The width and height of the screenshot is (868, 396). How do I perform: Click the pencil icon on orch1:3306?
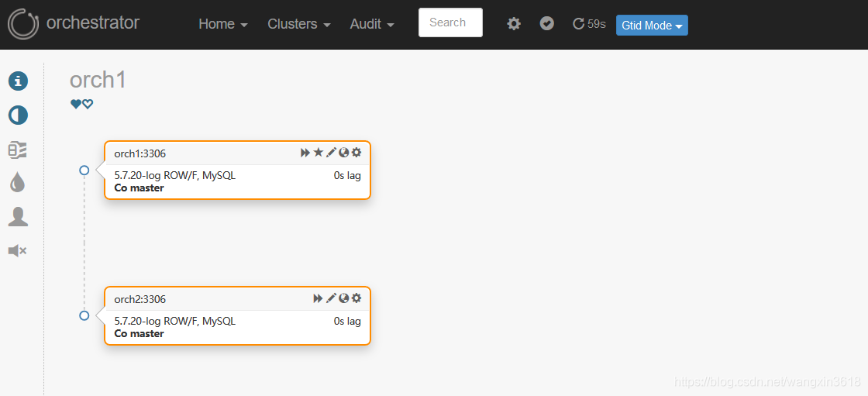point(331,153)
